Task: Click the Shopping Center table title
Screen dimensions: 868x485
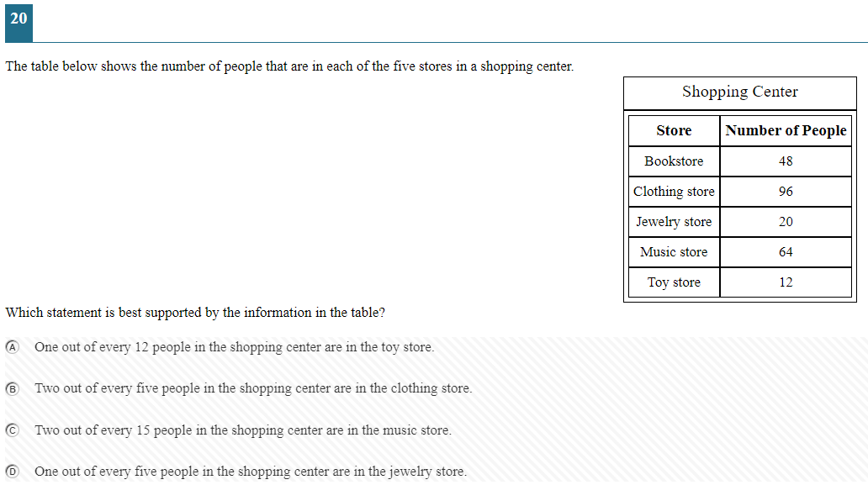Action: (739, 92)
